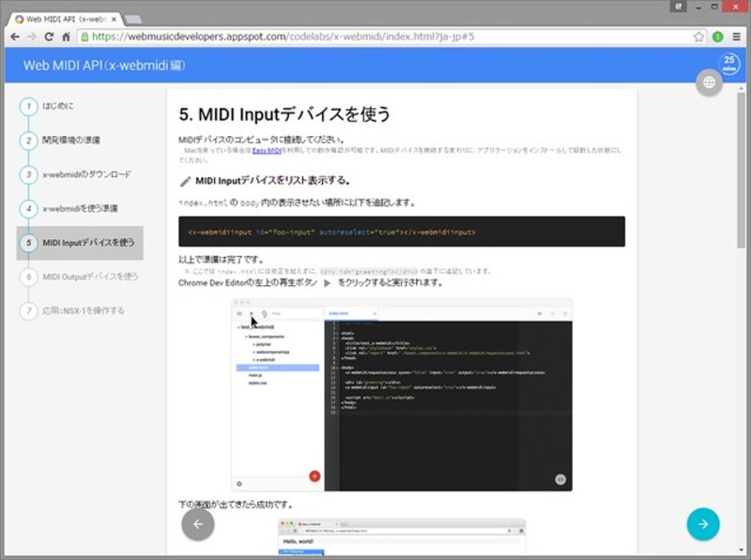The width and height of the screenshot is (751, 560).
Task: Click the page vertical scrollbar thumb
Action: [741, 170]
